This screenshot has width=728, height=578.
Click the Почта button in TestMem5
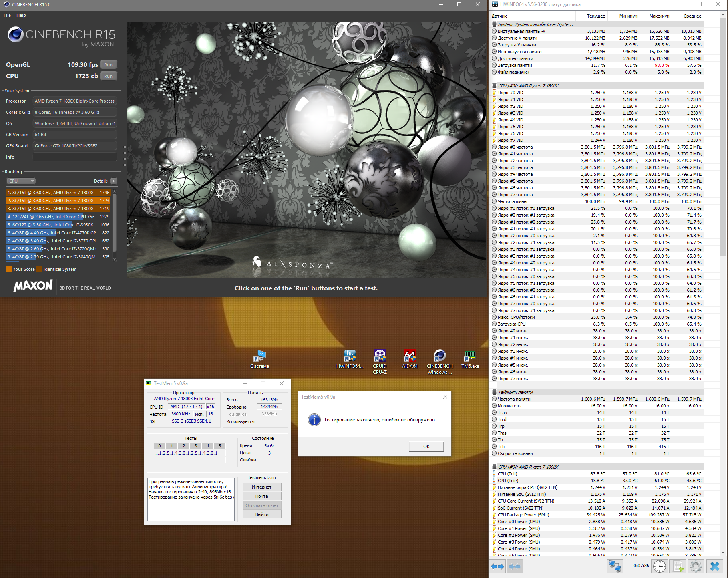262,496
